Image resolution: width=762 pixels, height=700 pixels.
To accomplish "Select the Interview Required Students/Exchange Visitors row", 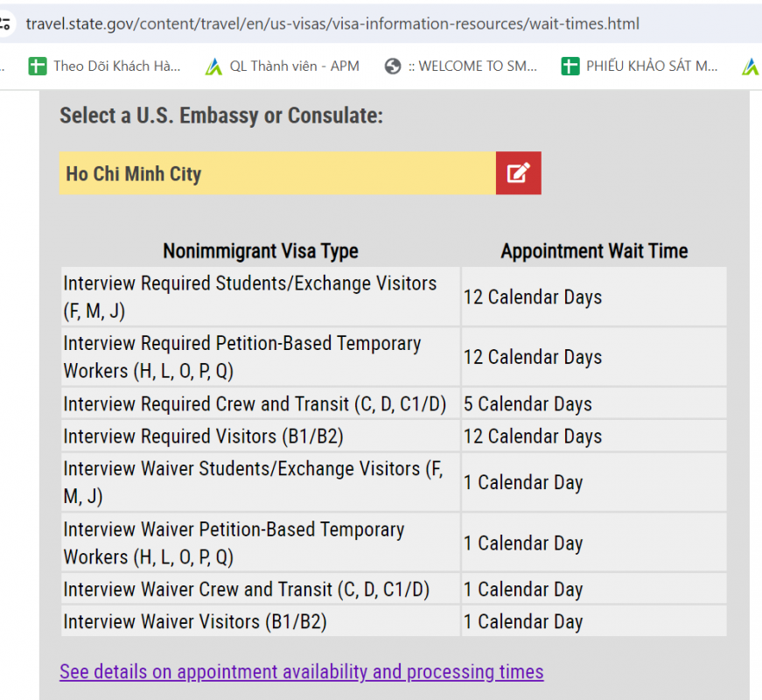I will coord(394,297).
